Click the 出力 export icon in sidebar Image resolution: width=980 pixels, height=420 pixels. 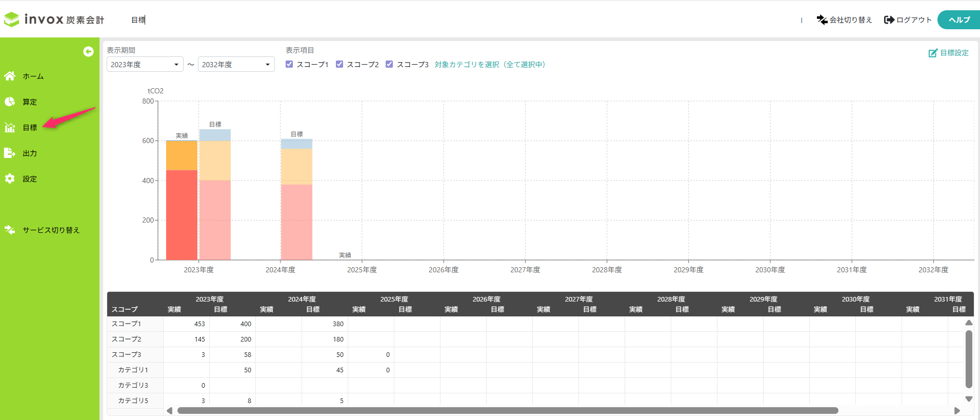click(x=10, y=153)
